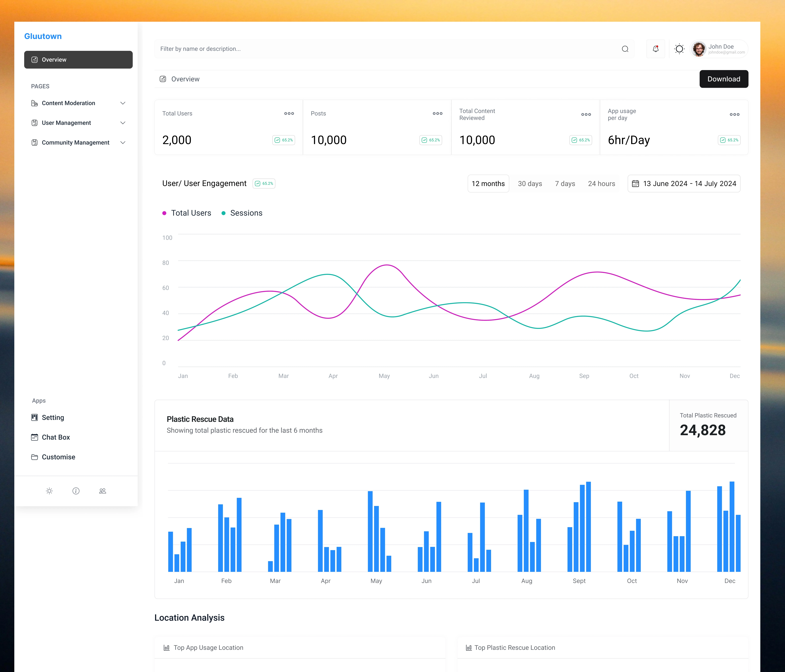Open Posts card three-dot menu
Viewport: 785px width, 672px height.
click(438, 113)
